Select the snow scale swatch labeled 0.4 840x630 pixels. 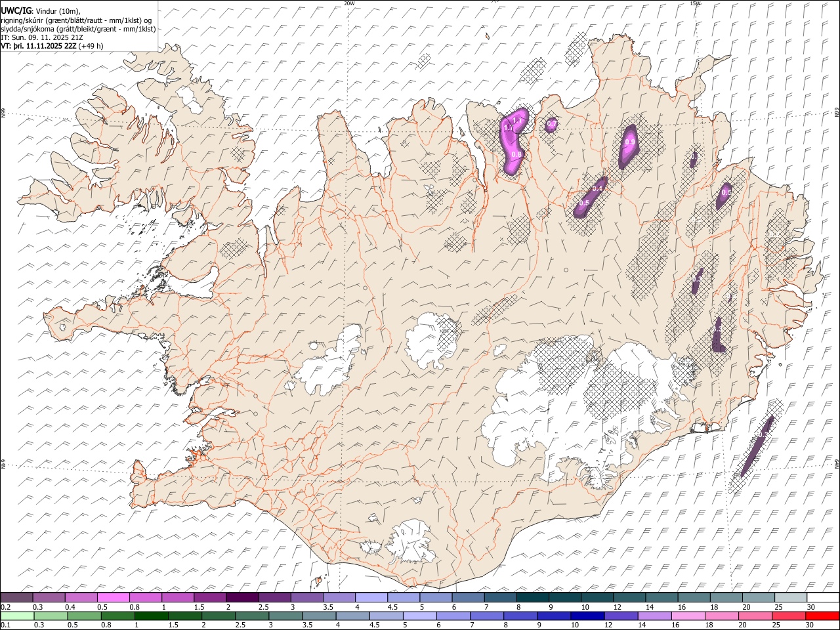(x=81, y=598)
